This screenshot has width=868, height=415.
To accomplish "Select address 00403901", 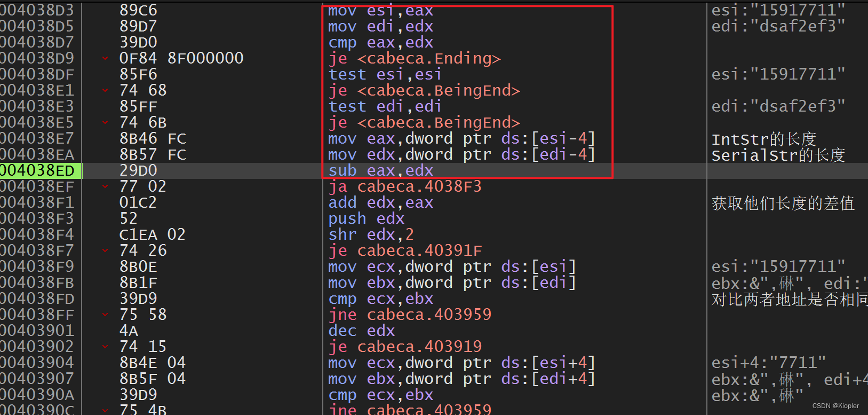I will click(x=37, y=331).
